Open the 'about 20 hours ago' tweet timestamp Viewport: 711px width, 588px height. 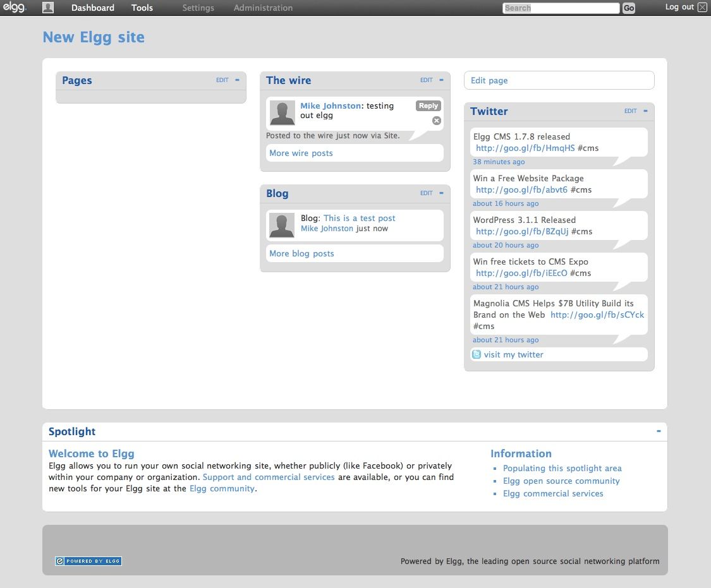tap(506, 245)
